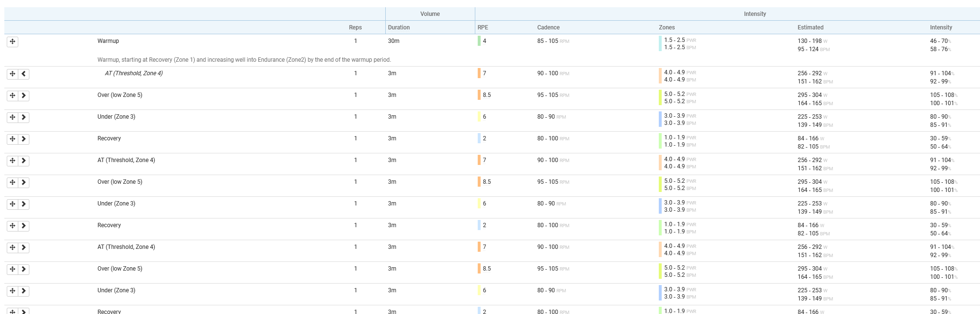Select the italic 'AT (Threshold, Zone 4)' name

(x=134, y=73)
